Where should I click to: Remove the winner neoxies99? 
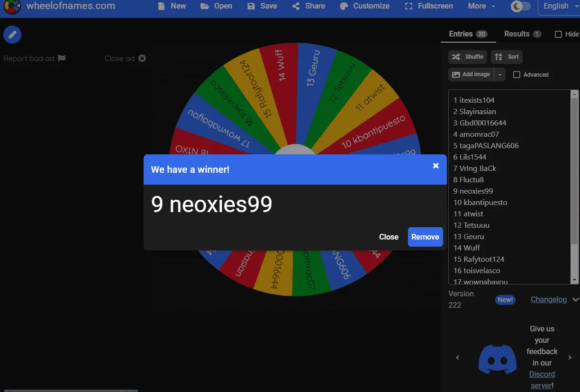click(425, 237)
